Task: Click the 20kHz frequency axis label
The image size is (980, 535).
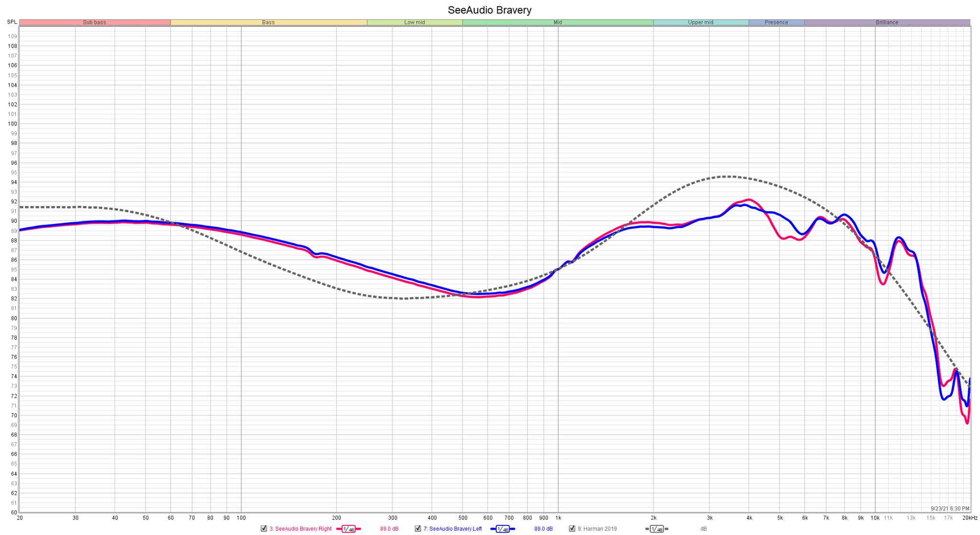Action: pyautogui.click(x=969, y=518)
